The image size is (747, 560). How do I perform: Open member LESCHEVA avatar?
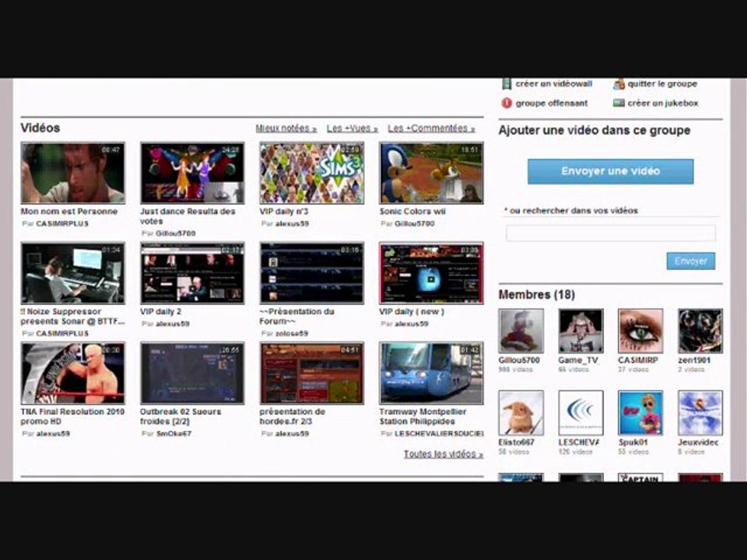(x=580, y=413)
